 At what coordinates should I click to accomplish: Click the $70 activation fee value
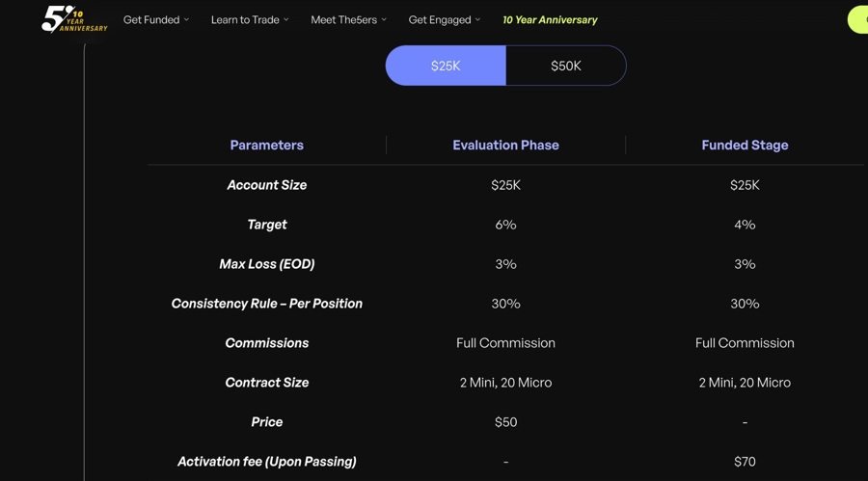point(745,462)
